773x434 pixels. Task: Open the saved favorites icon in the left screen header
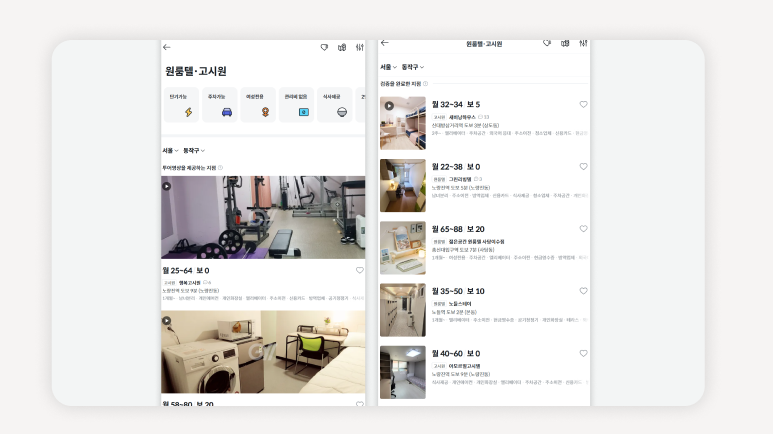324,47
